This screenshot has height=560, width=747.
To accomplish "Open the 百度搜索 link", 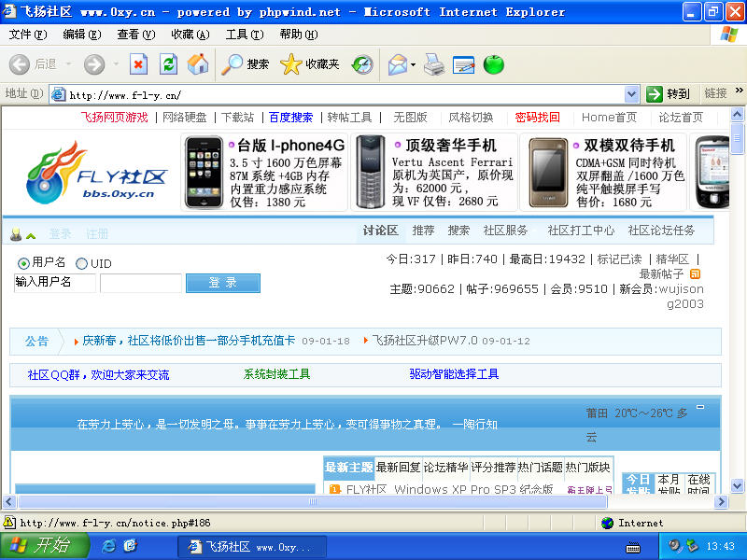I will [x=290, y=118].
